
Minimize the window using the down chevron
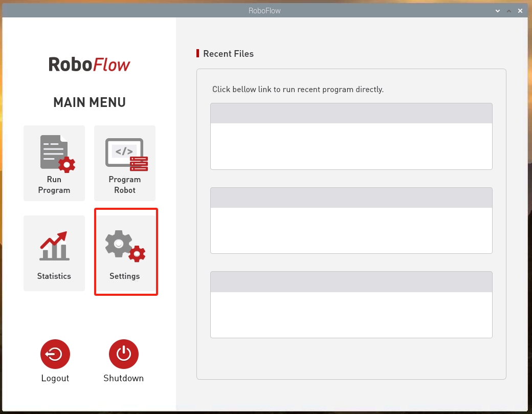[x=497, y=11]
